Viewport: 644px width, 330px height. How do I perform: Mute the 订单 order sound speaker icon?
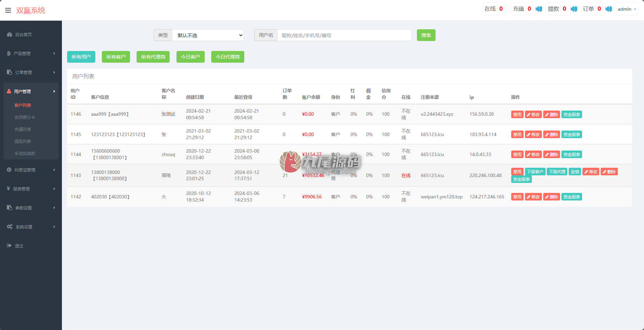pos(609,9)
